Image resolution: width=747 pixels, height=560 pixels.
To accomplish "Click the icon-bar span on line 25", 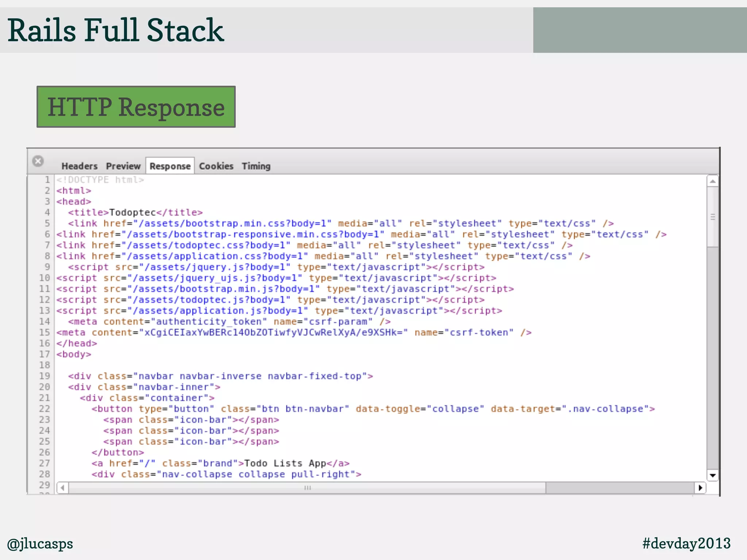I will pyautogui.click(x=191, y=442).
